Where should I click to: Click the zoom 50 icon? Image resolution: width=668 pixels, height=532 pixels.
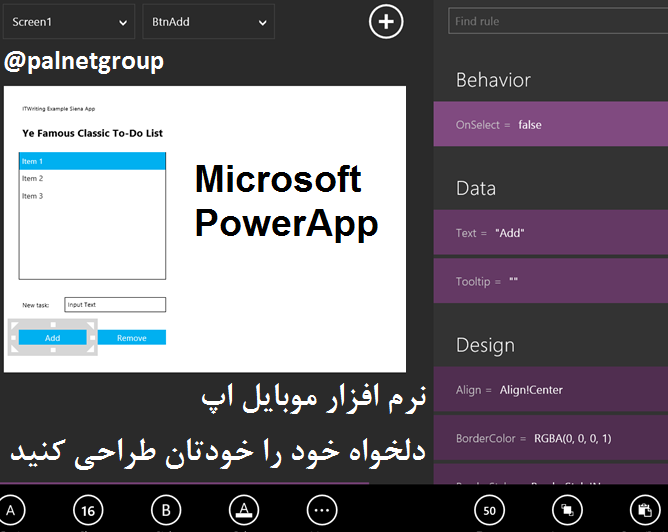(489, 510)
